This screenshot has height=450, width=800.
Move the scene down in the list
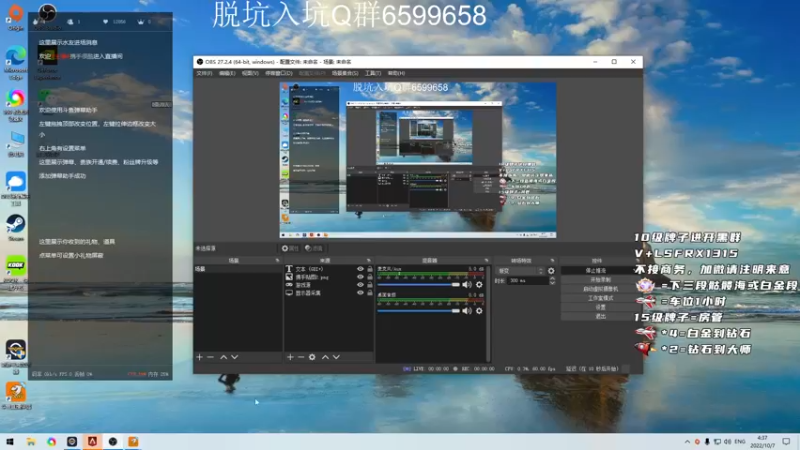click(235, 357)
